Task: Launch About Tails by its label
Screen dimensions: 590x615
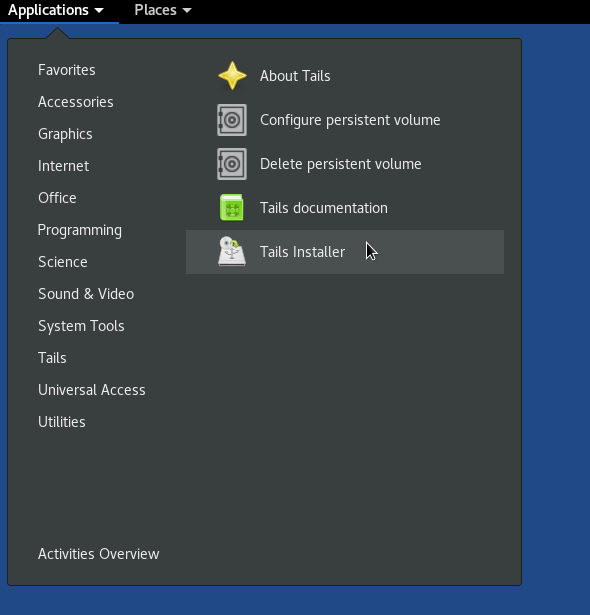Action: click(x=295, y=76)
